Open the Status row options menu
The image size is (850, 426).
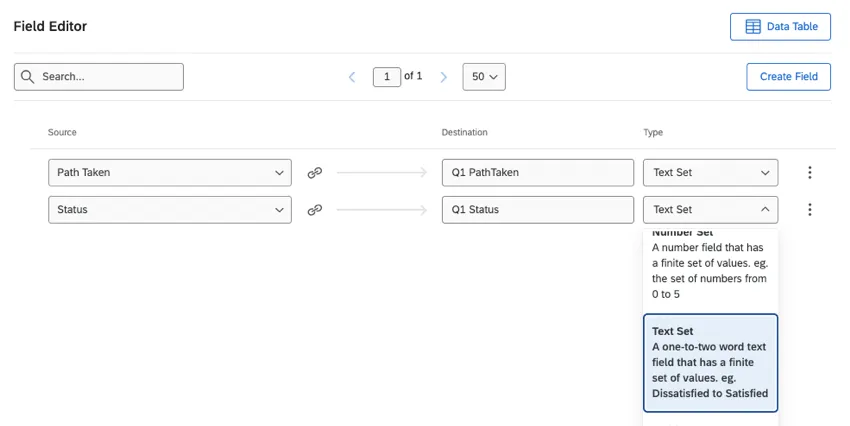tap(809, 210)
